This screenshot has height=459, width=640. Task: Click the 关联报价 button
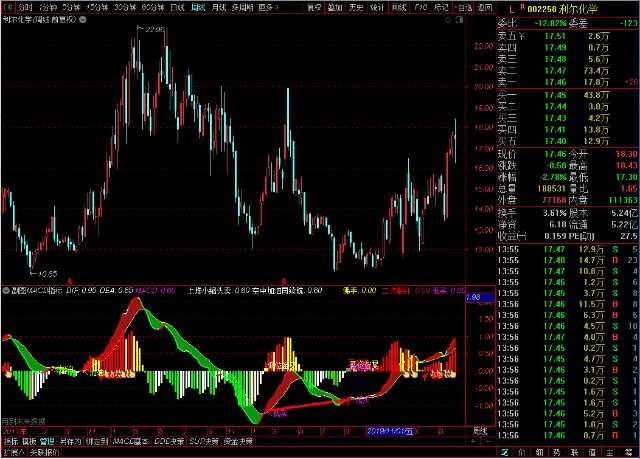pyautogui.click(x=44, y=452)
